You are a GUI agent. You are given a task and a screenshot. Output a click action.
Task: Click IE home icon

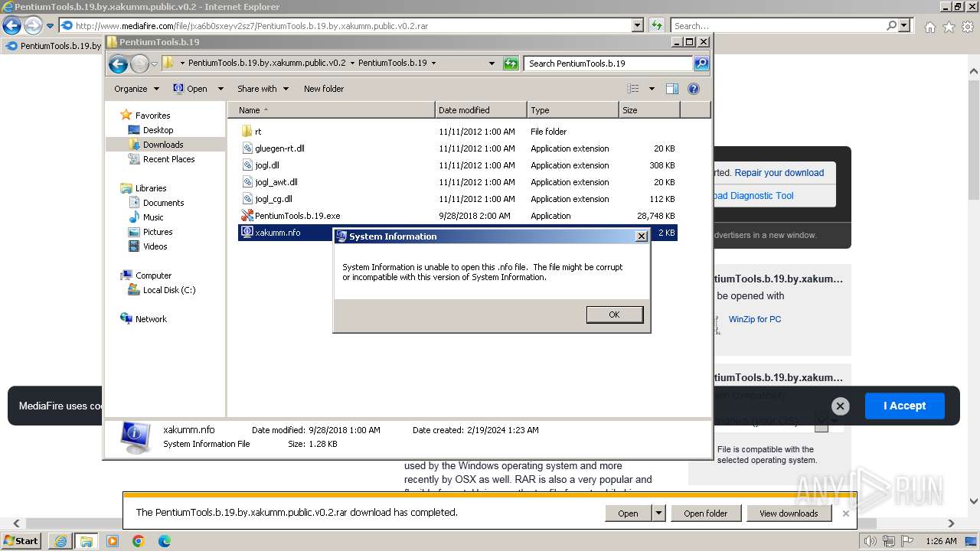click(x=929, y=27)
